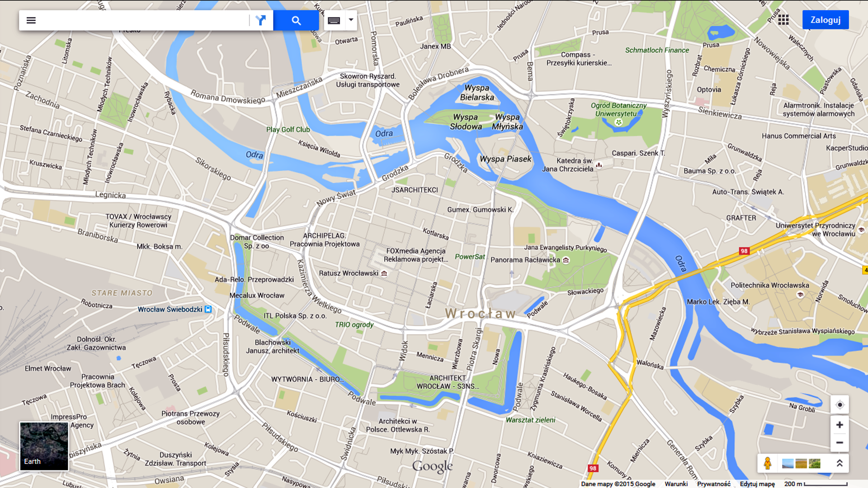This screenshot has height=488, width=868.
Task: Toggle the 200 m scale bar units
Action: (x=816, y=484)
